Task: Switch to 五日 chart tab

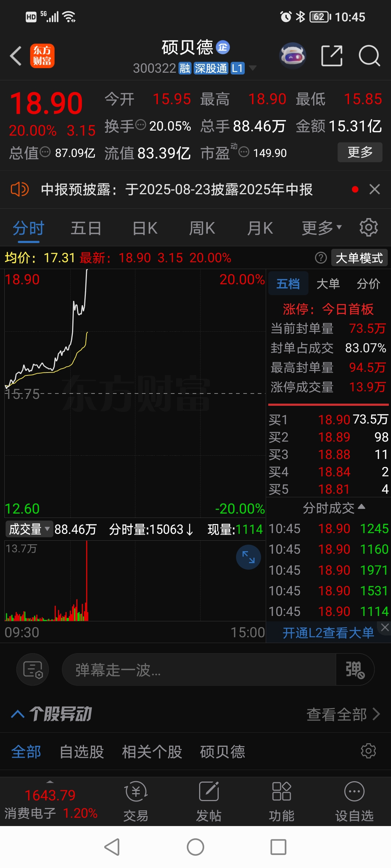Action: 86,229
